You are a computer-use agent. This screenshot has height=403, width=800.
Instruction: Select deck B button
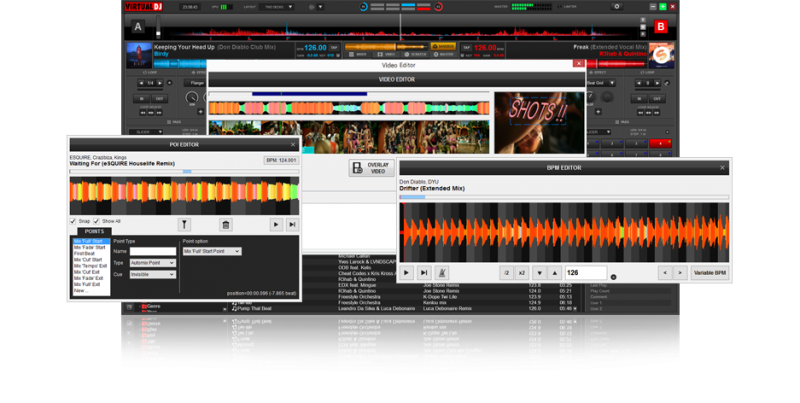point(661,27)
